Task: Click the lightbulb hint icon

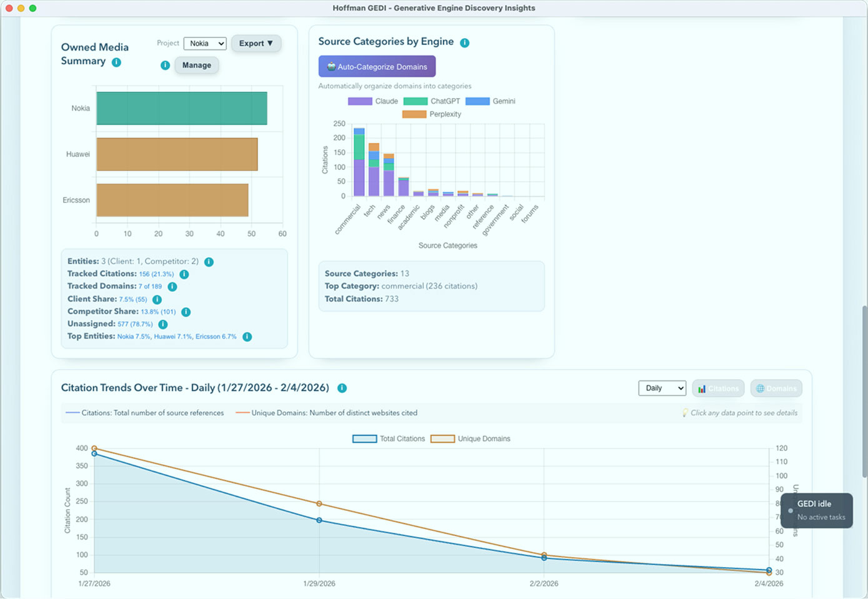Action: coord(685,413)
